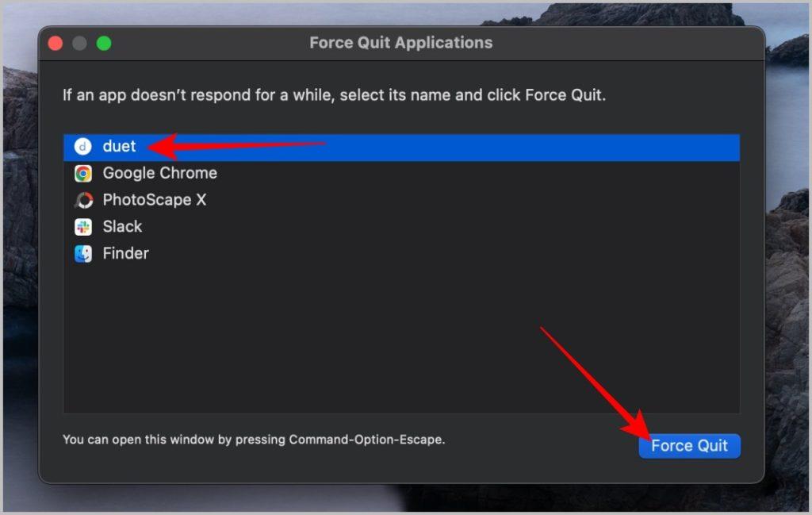Click the Slack app icon

82,226
